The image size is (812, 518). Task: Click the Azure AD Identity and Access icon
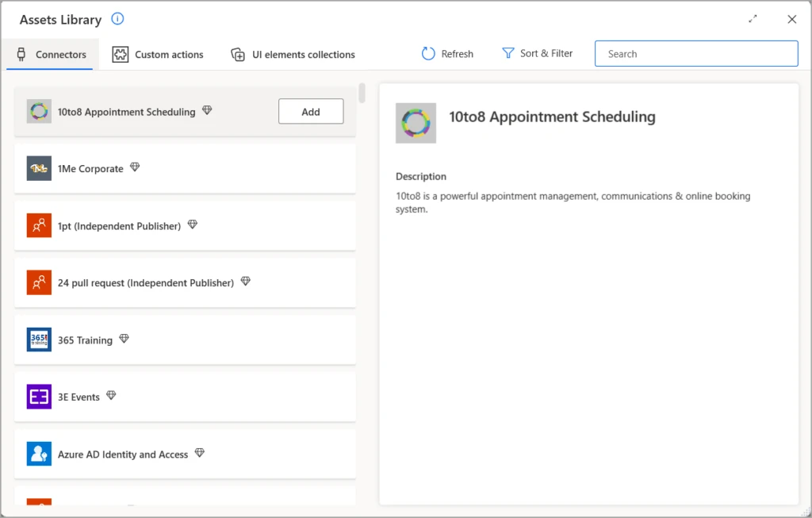39,454
